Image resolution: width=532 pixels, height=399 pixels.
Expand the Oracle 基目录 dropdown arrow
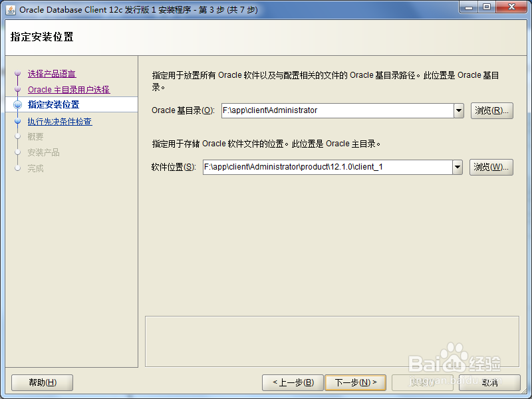click(459, 110)
